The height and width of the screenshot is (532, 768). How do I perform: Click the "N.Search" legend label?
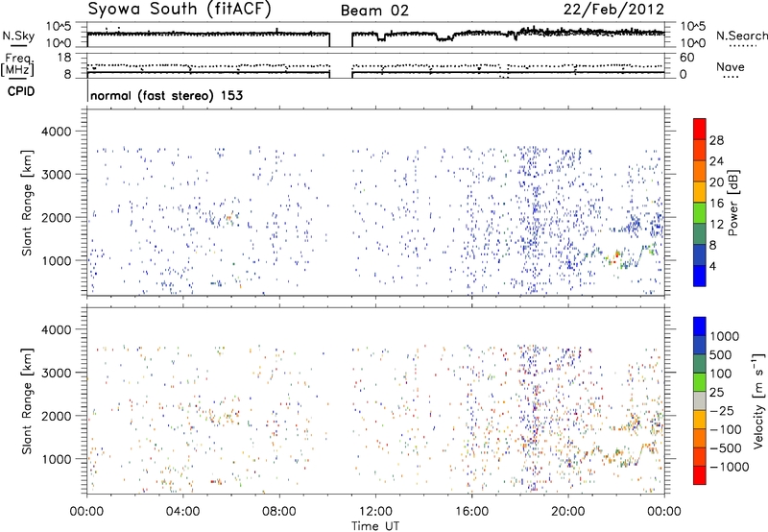tap(741, 36)
